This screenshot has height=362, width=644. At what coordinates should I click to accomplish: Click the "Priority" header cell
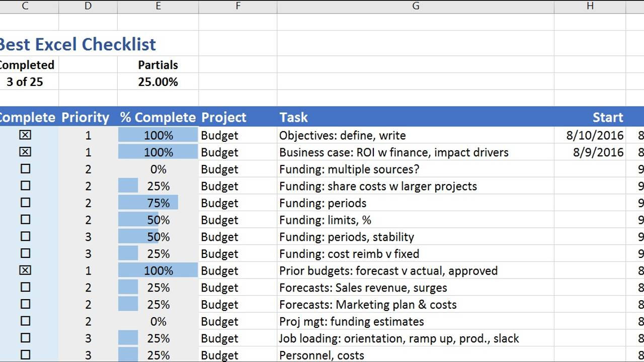[86, 117]
